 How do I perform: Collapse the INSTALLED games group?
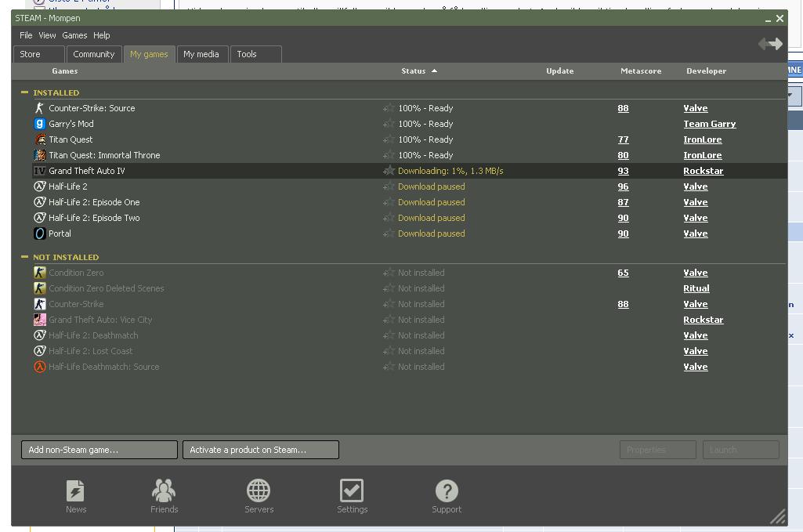pyautogui.click(x=24, y=92)
